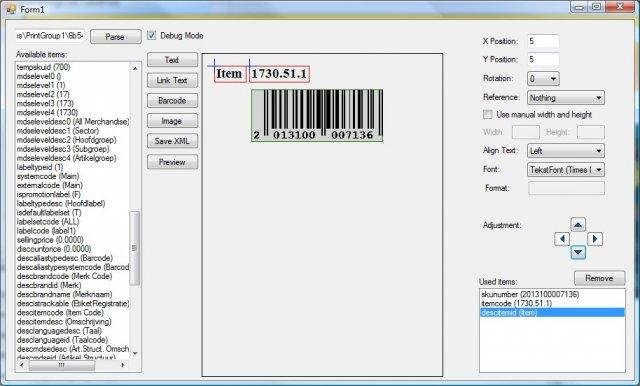
Task: Select desclanguagedesc (Taal) list item
Action: point(73,331)
